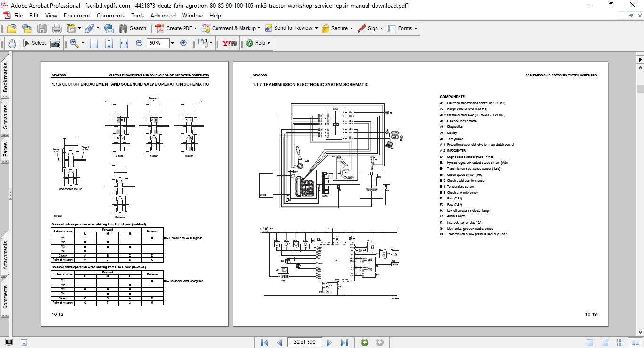Click the Save disk icon
The height and width of the screenshot is (348, 644).
[42, 28]
